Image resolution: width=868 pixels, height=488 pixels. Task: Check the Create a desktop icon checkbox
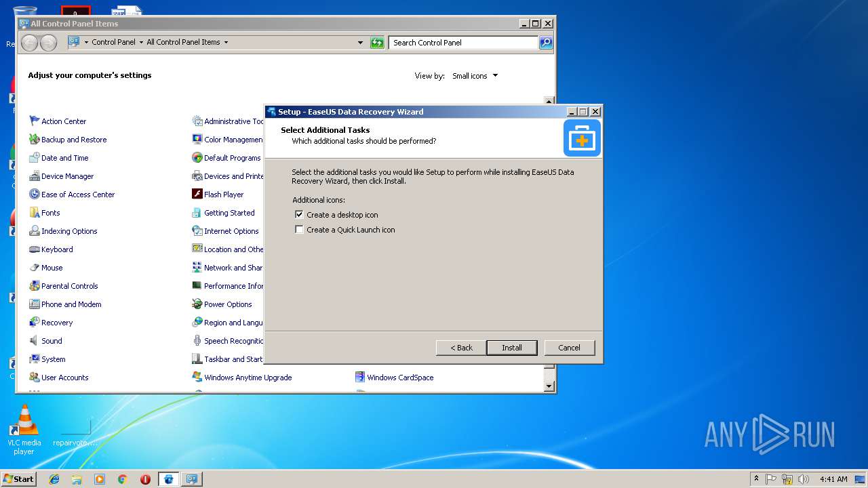click(x=299, y=214)
